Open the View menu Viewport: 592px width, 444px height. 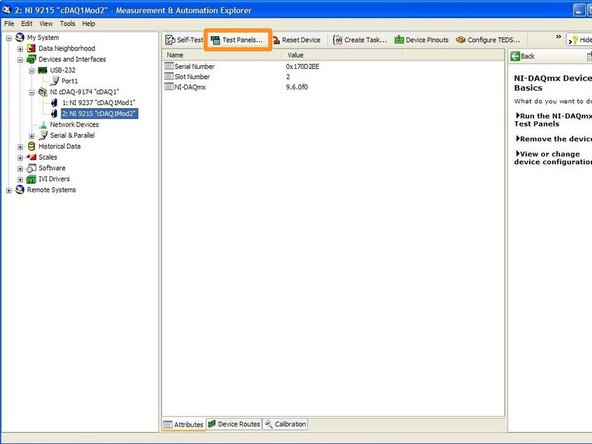(46, 23)
